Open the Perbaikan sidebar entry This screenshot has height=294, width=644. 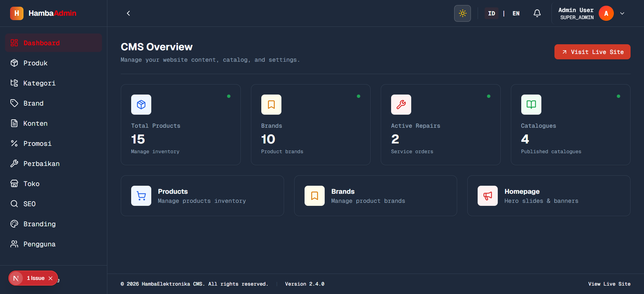(x=54, y=164)
